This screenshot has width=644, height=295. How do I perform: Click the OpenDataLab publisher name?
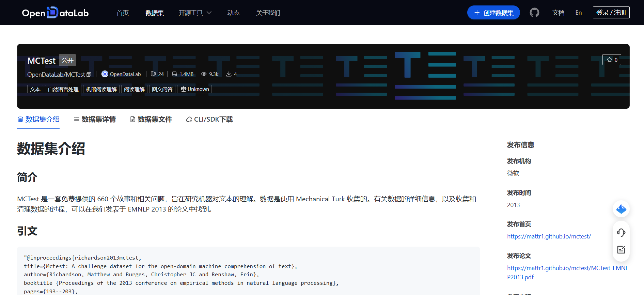click(x=125, y=74)
